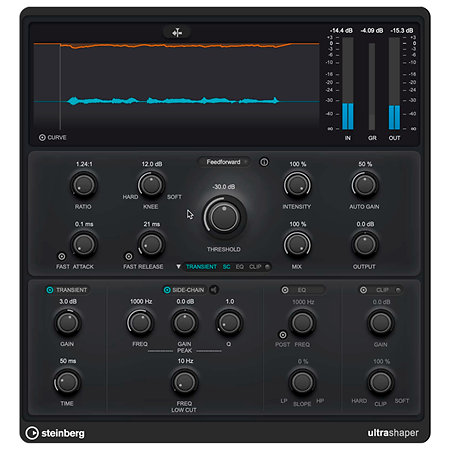The height and width of the screenshot is (450, 450).
Task: Click the INTENSITY knob
Action: [297, 185]
